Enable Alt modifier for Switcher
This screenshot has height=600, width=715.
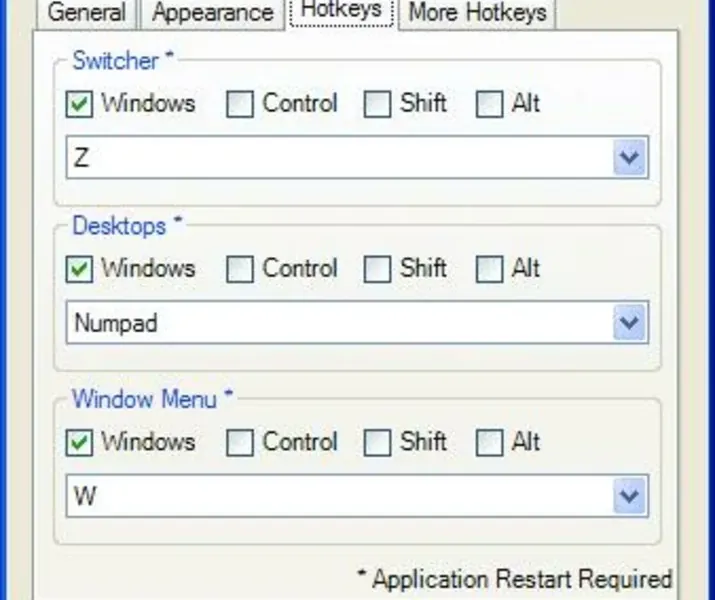pos(489,104)
